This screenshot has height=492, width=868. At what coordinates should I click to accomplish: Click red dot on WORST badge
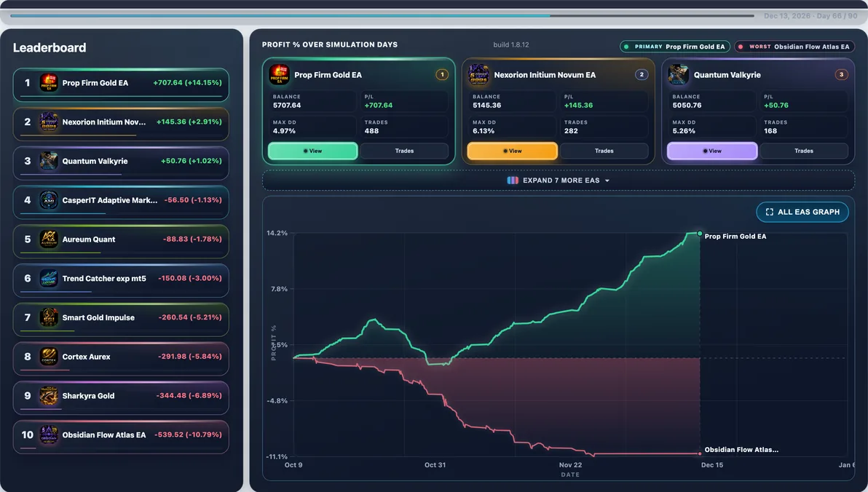click(x=741, y=47)
